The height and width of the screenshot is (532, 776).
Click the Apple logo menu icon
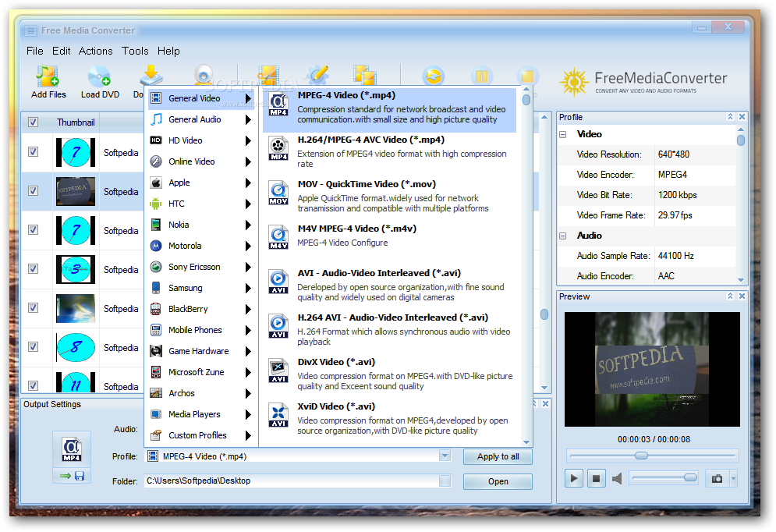coord(156,183)
